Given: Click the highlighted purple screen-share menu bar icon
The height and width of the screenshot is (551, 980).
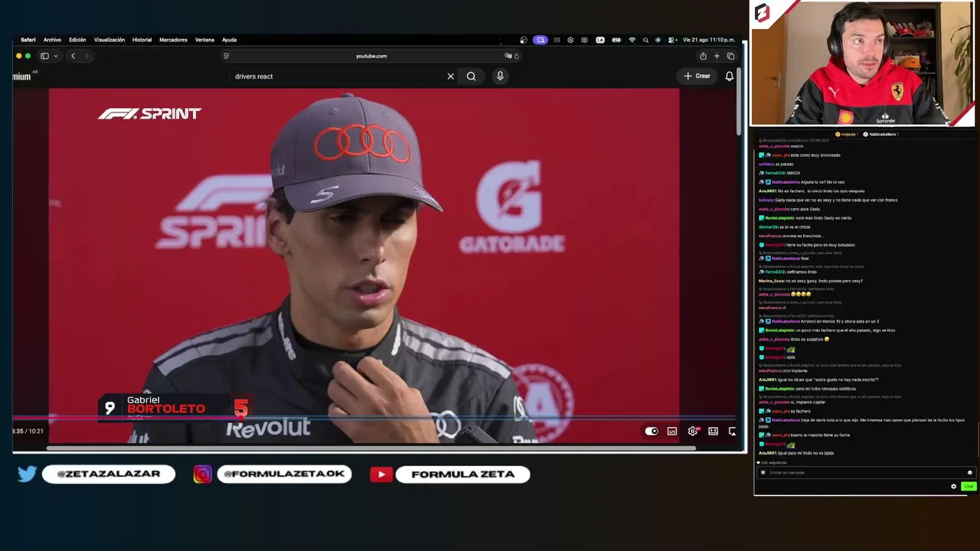Looking at the screenshot, I should click(541, 40).
